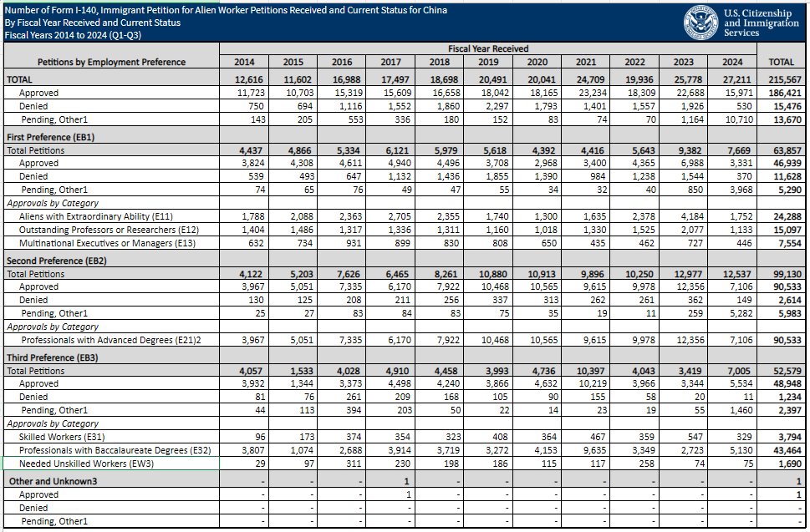Select the Fiscal Year Received header
The width and height of the screenshot is (810, 532).
[488, 48]
